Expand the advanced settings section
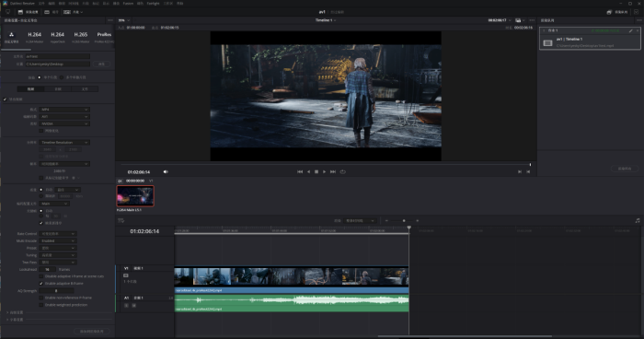This screenshot has width=644, height=339. point(15,312)
